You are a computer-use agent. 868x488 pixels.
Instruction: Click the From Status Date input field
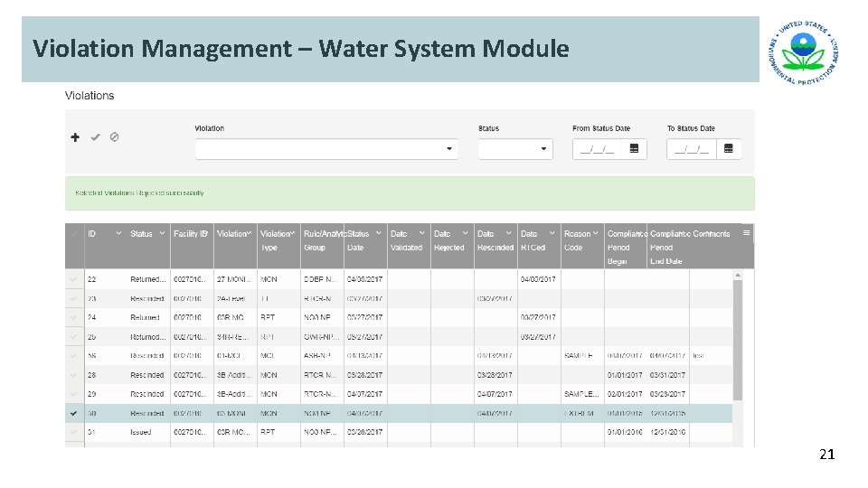point(598,149)
